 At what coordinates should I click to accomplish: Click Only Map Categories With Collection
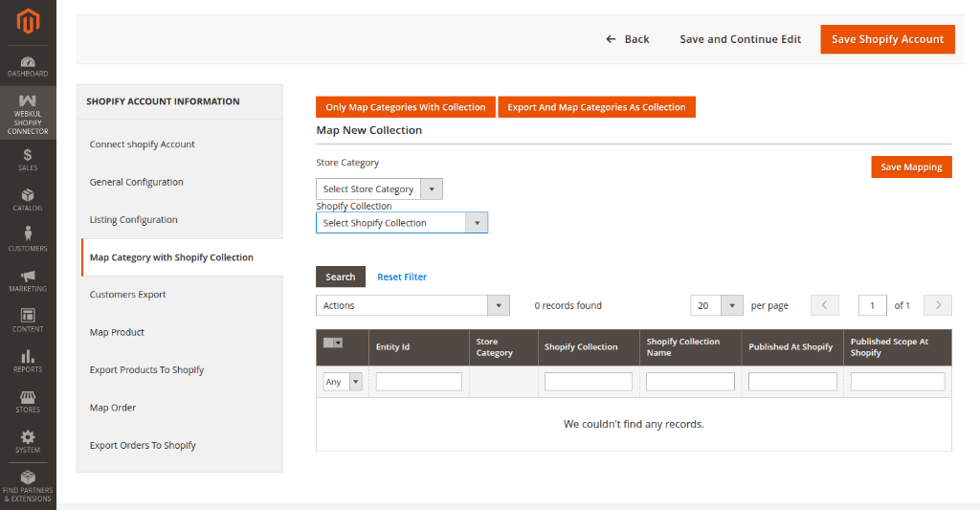click(x=406, y=107)
